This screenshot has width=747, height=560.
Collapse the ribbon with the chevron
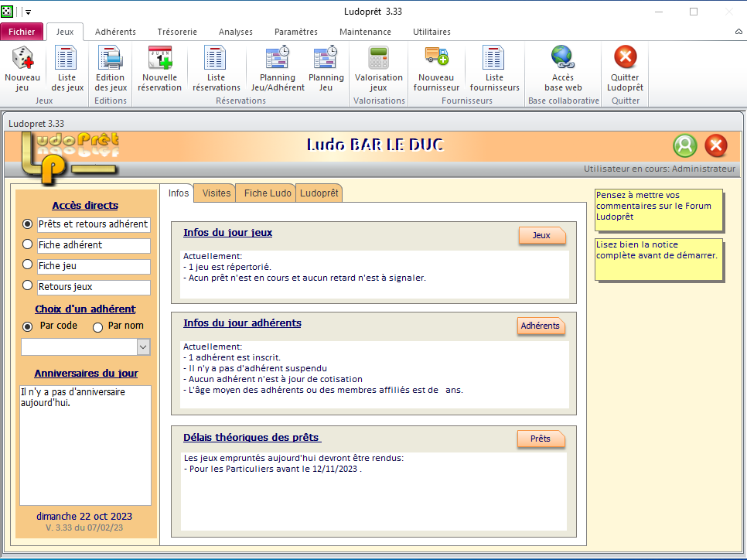point(738,32)
